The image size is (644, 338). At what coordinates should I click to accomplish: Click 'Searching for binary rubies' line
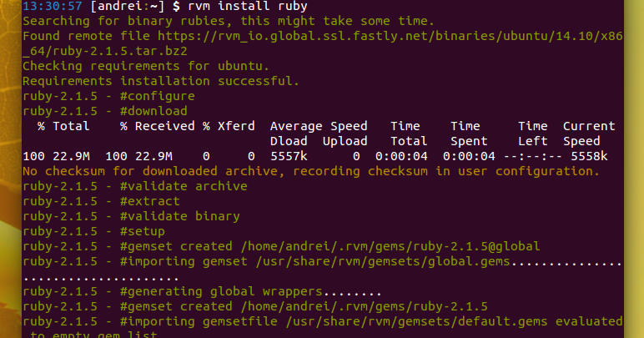point(229,21)
